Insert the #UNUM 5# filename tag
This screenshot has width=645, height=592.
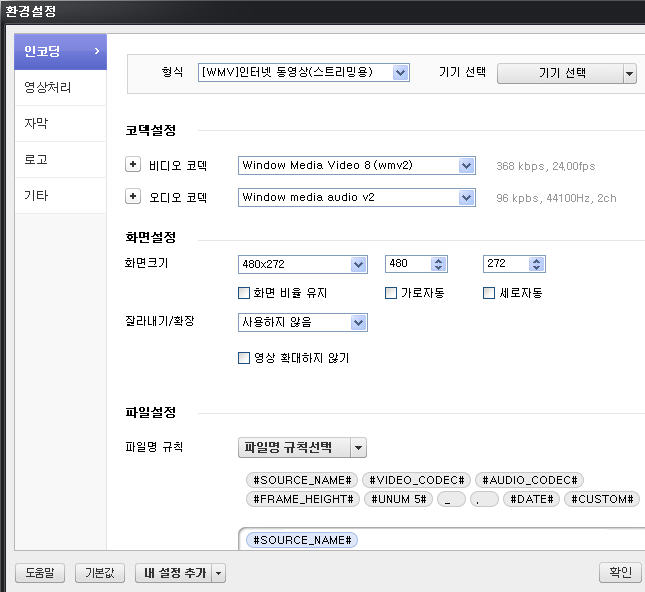coord(399,499)
